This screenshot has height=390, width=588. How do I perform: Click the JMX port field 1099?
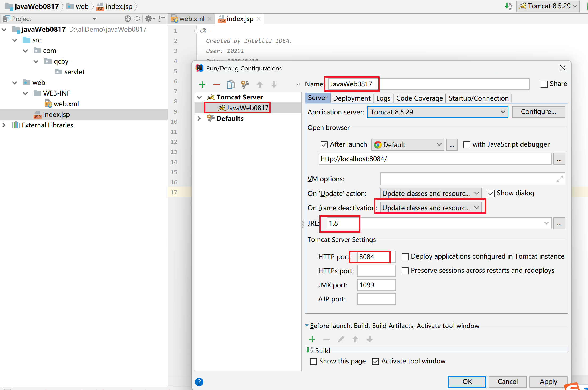coord(376,285)
